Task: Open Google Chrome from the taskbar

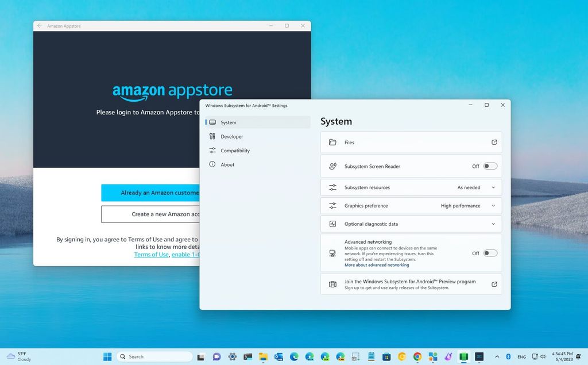Action: 417,356
